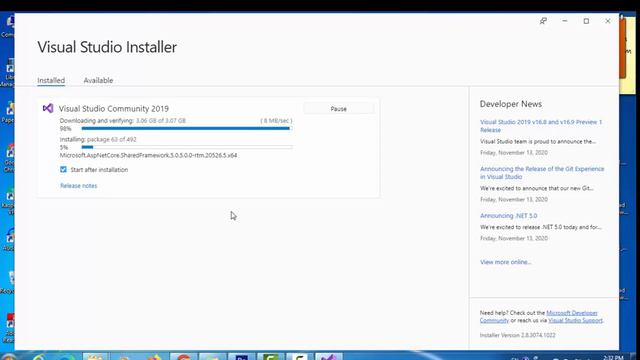Viewport: 640px width, 360px height.
Task: Open the Git Experience announcement news link
Action: tap(542, 173)
